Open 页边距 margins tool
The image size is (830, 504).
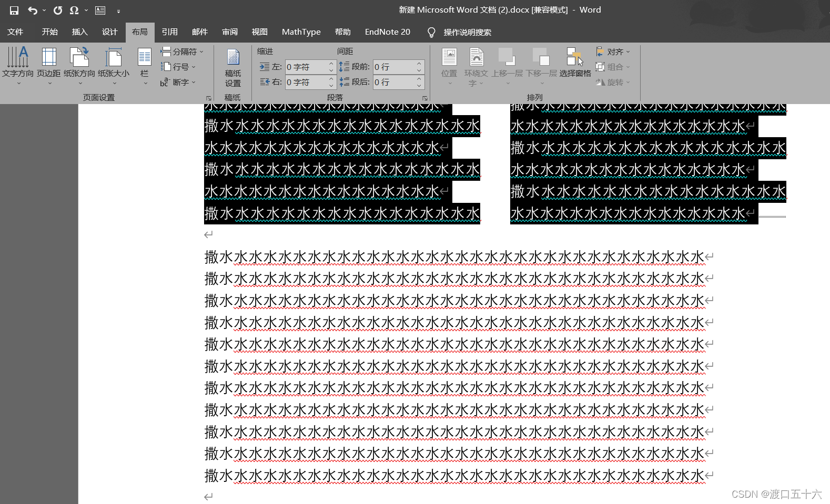click(49, 63)
